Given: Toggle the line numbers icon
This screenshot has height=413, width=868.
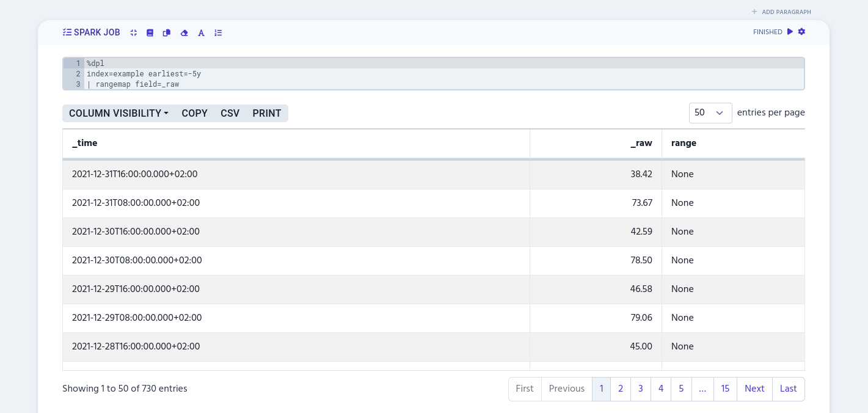Looking at the screenshot, I should [x=218, y=33].
